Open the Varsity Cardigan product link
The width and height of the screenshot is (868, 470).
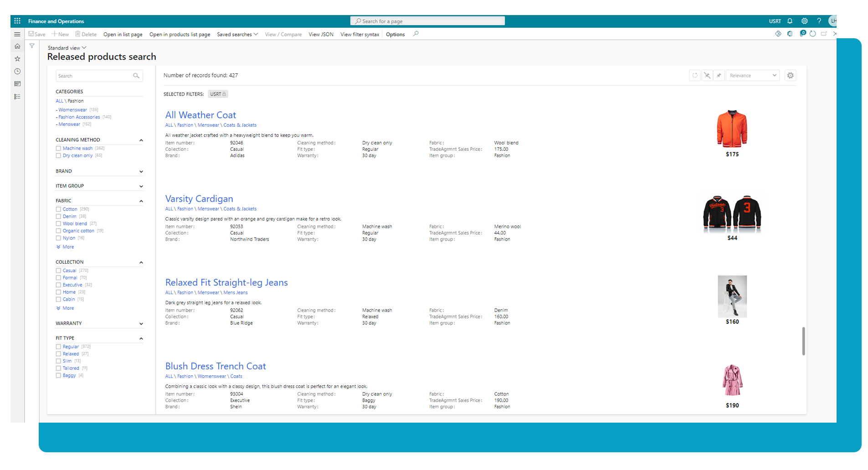[x=199, y=199]
